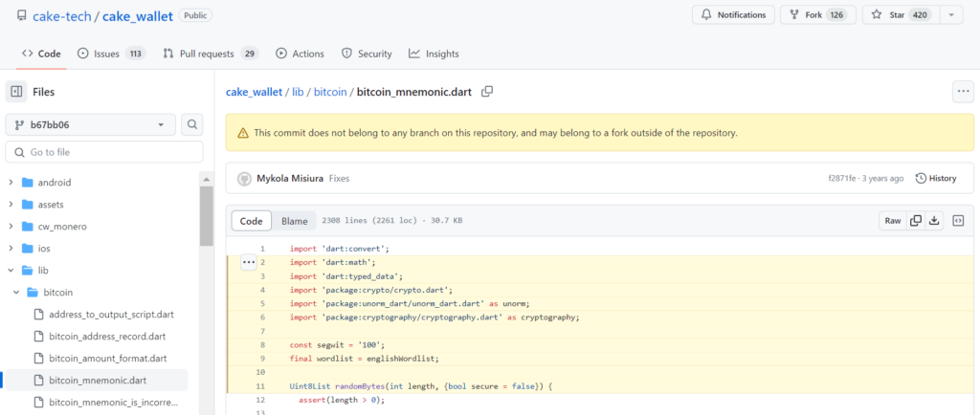Select line number 1

click(262, 249)
